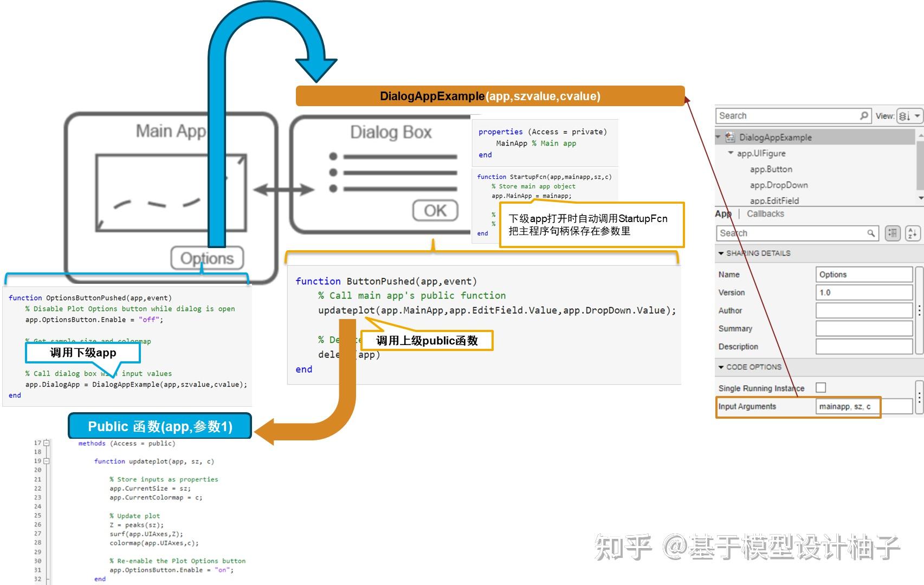
Task: Open the View dropdown arrow
Action: point(916,116)
